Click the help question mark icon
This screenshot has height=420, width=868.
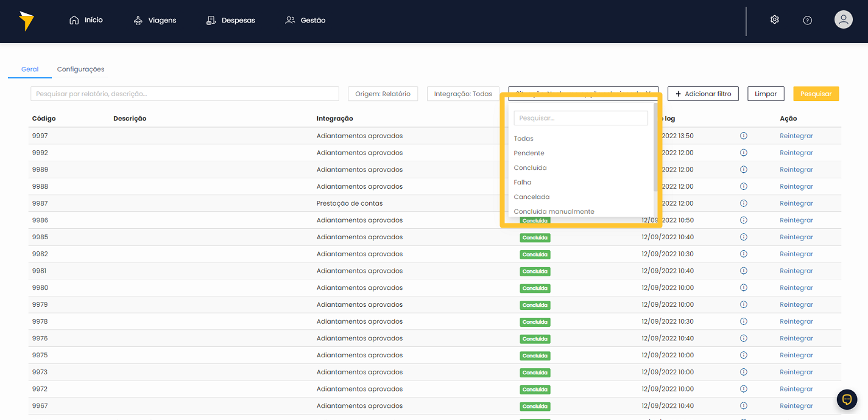click(807, 20)
